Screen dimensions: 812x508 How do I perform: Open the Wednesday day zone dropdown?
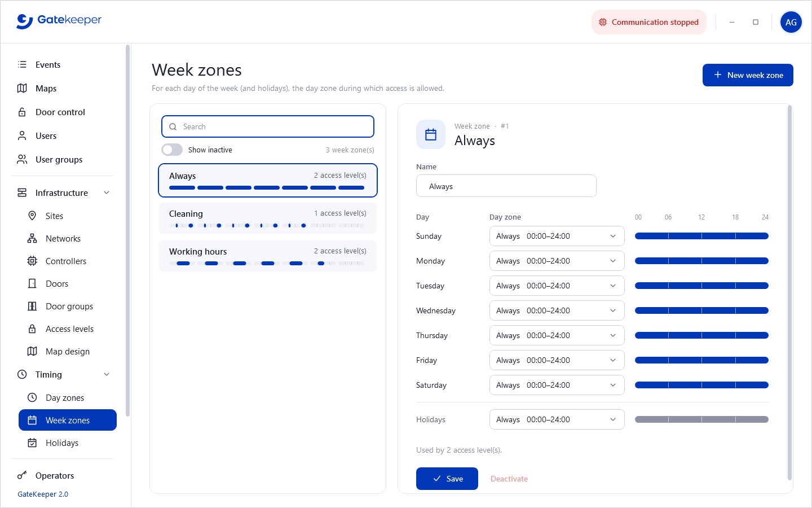pyautogui.click(x=557, y=310)
